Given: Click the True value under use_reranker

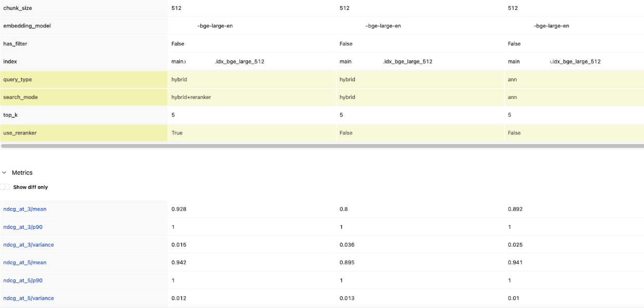Looking at the screenshot, I should click(x=177, y=133).
